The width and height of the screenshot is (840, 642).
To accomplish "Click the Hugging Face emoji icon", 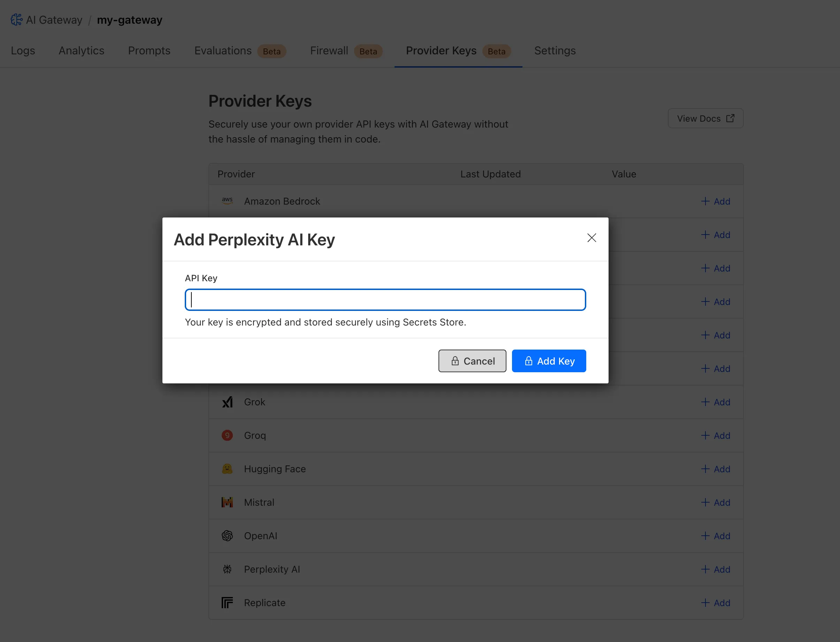I will tap(228, 468).
